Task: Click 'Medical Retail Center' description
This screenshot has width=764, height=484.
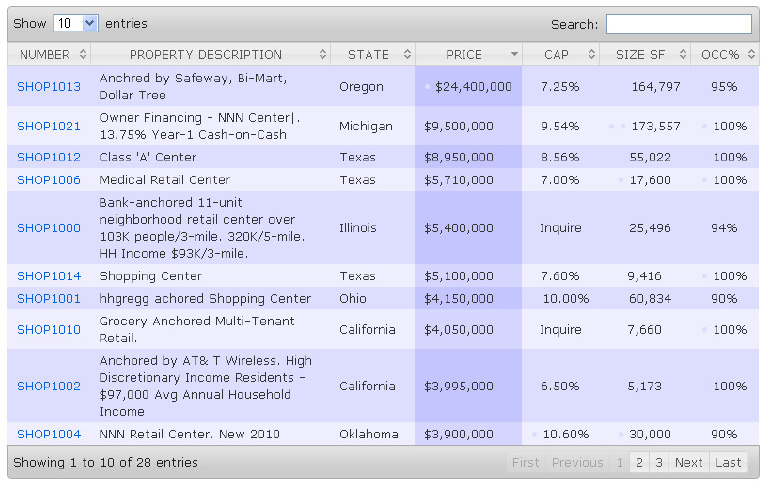Action: coord(164,180)
